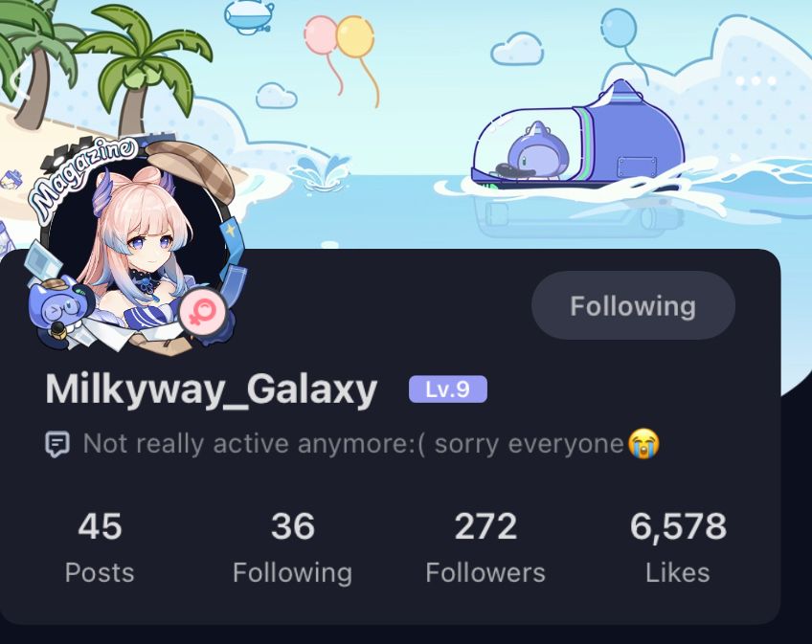812x644 pixels.
Task: Click the purple submarine in the banner
Action: 577,137
